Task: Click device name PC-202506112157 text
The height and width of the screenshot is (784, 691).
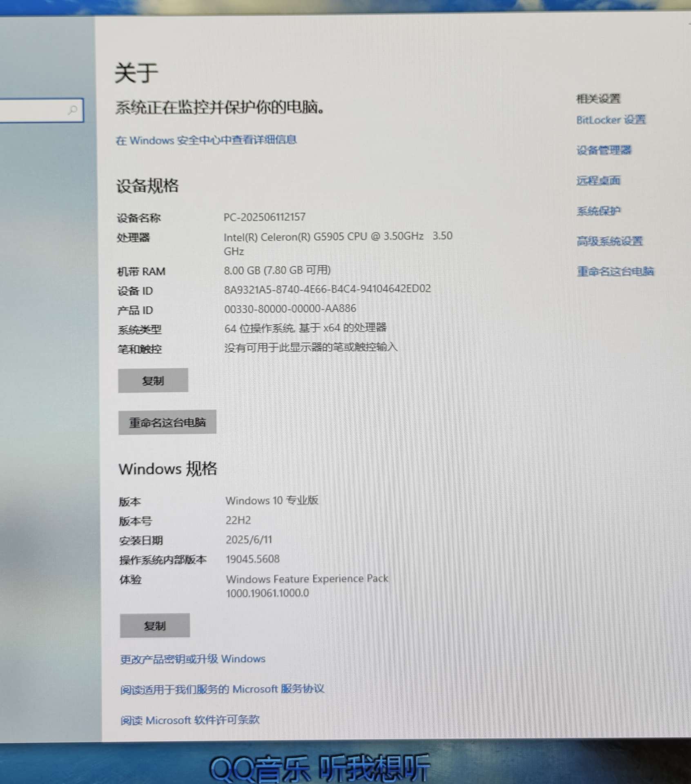Action: [x=264, y=217]
